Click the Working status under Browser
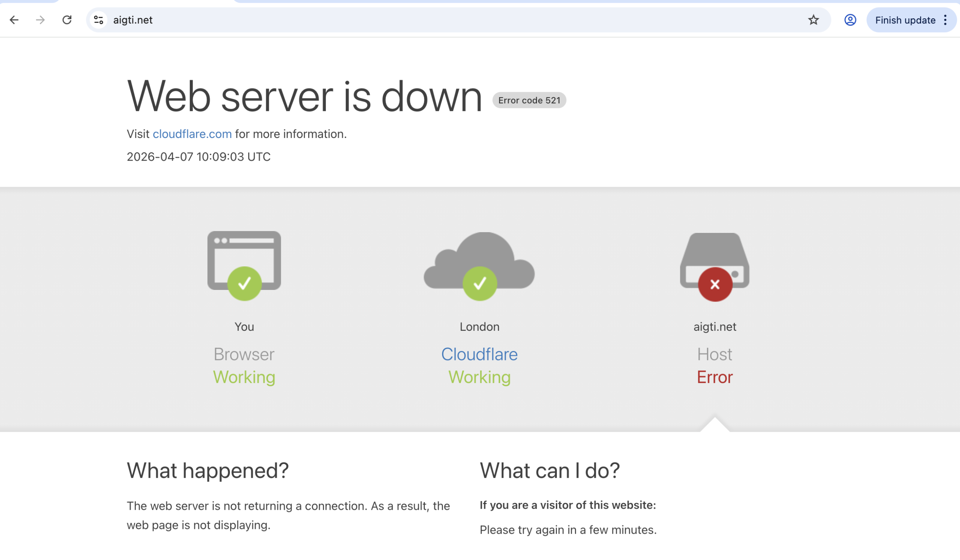The image size is (960, 560). [244, 377]
